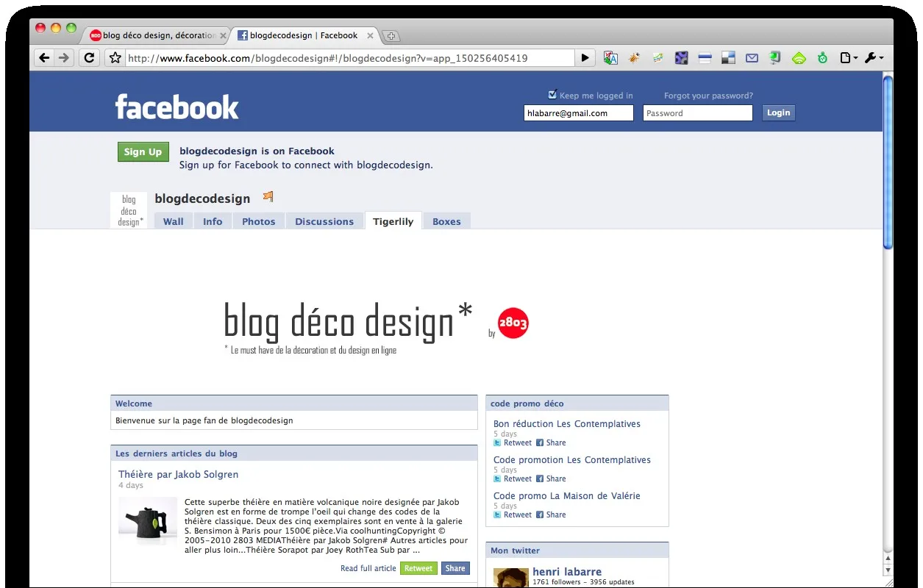Reload the page with the refresh icon
Screen dimensions: 923x588
(89, 58)
